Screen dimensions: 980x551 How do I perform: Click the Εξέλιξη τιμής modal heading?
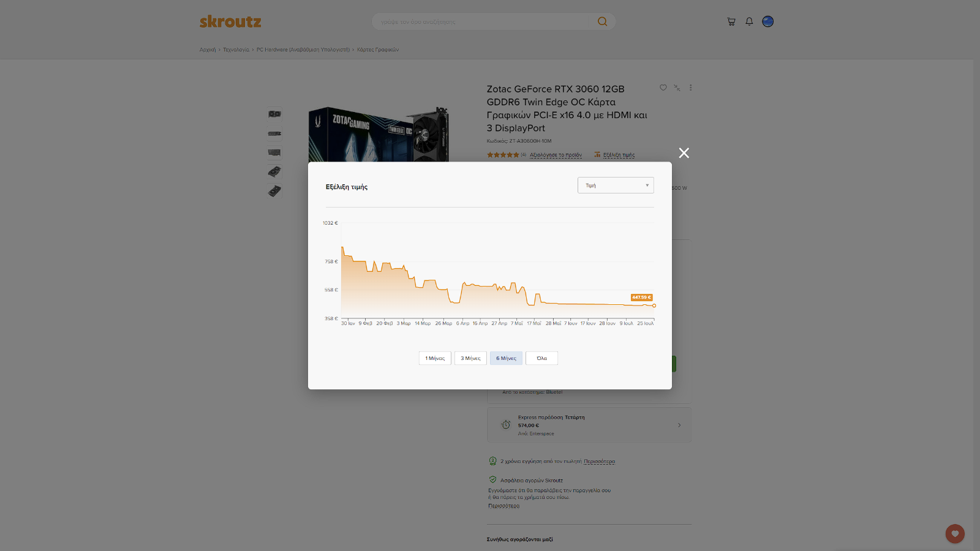[347, 187]
